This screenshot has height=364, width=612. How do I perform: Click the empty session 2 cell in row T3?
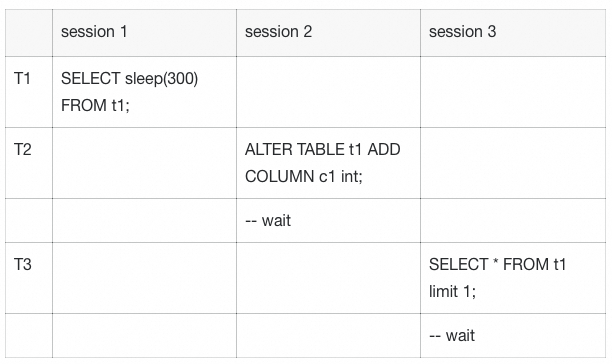(328, 278)
